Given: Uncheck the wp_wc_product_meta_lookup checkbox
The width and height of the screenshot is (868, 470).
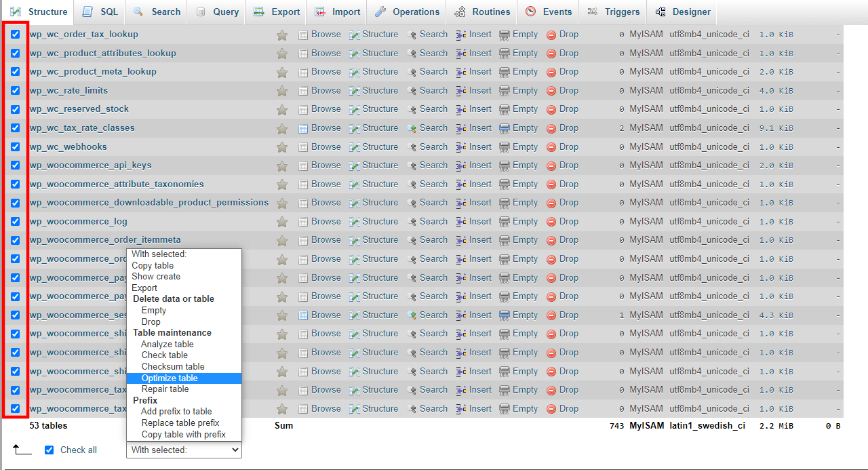Looking at the screenshot, I should 15,71.
